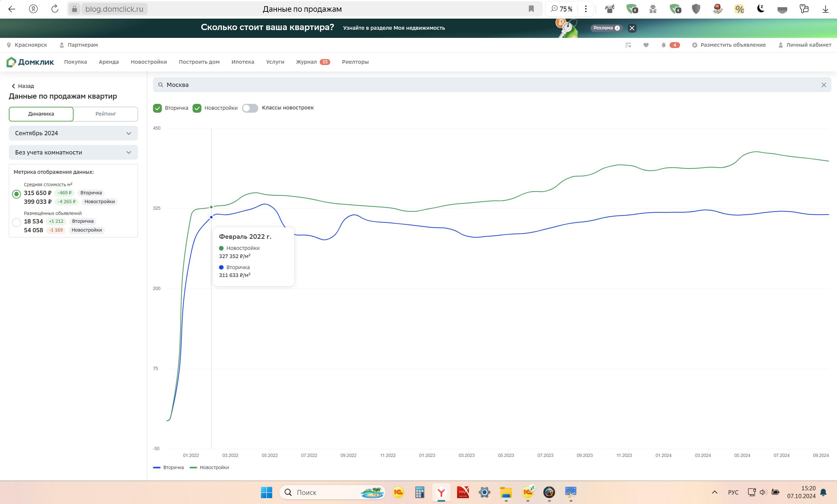The height and width of the screenshot is (504, 837).
Task: Open the Windows Start menu
Action: click(266, 492)
